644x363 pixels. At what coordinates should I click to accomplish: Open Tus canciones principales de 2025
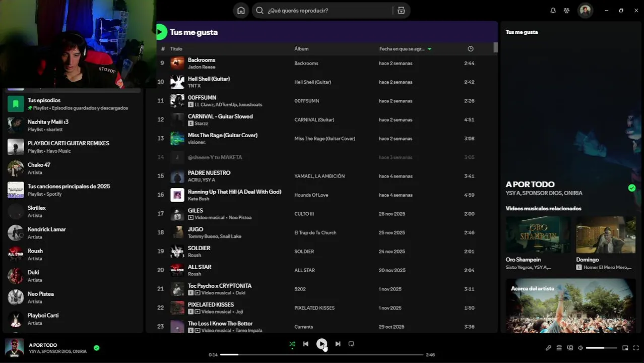coord(73,190)
